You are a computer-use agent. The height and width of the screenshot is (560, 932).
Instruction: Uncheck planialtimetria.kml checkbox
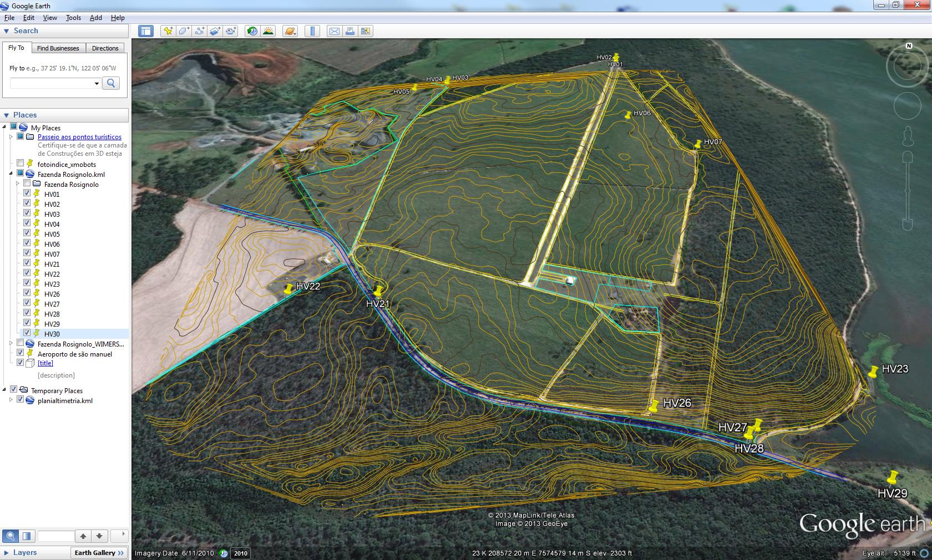coord(21,400)
